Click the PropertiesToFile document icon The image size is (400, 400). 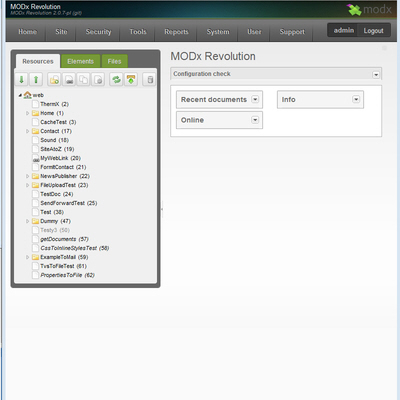tap(36, 275)
